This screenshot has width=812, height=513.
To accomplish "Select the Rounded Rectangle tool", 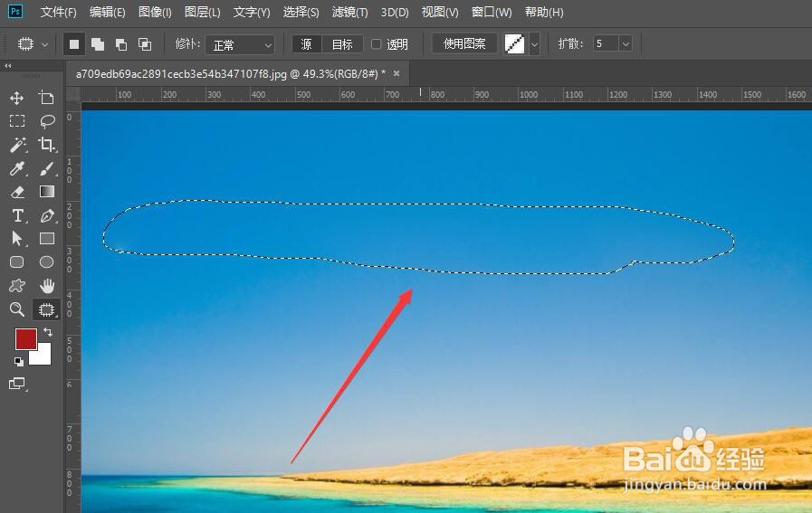I will pos(16,262).
